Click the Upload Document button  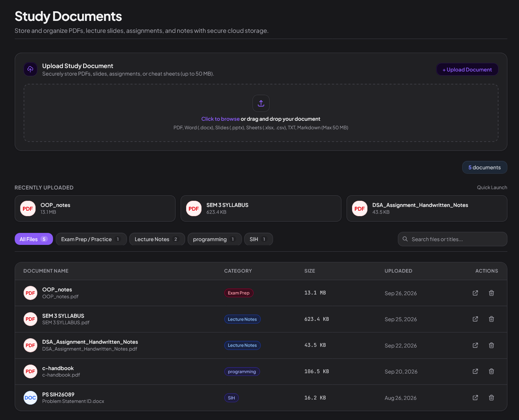pos(467,69)
